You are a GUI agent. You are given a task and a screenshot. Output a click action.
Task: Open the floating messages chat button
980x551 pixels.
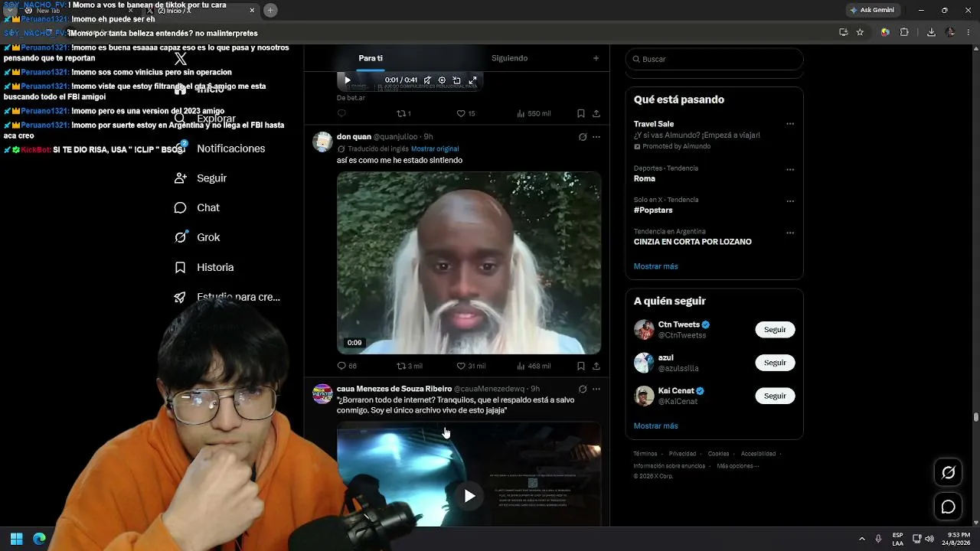click(948, 507)
